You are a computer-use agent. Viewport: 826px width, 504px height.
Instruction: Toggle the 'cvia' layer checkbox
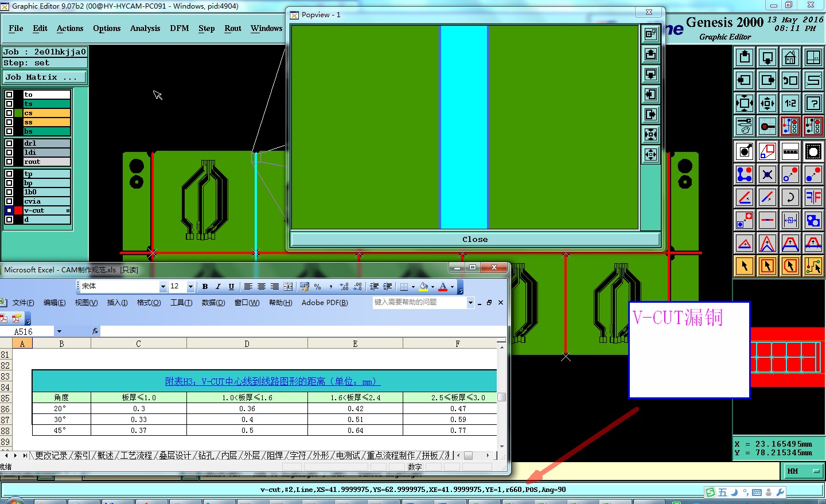point(9,201)
